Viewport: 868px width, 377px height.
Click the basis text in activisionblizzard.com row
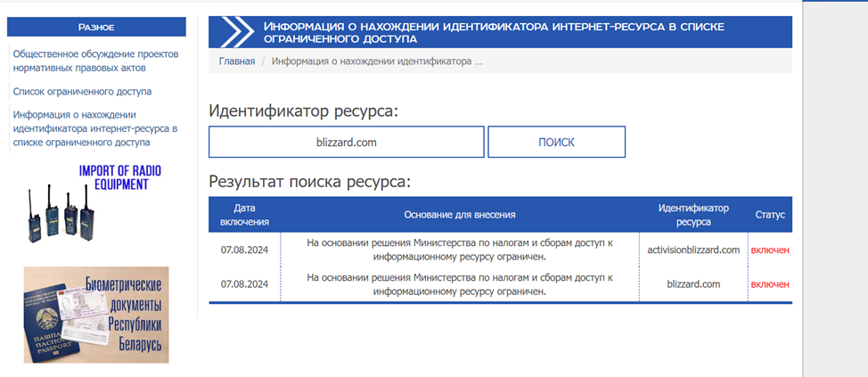pyautogui.click(x=460, y=250)
